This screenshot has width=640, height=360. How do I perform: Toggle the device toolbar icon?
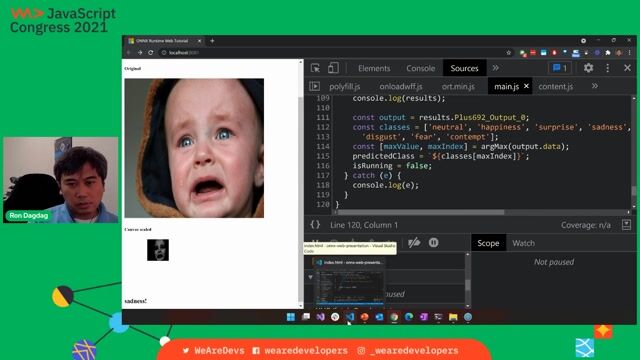point(333,68)
